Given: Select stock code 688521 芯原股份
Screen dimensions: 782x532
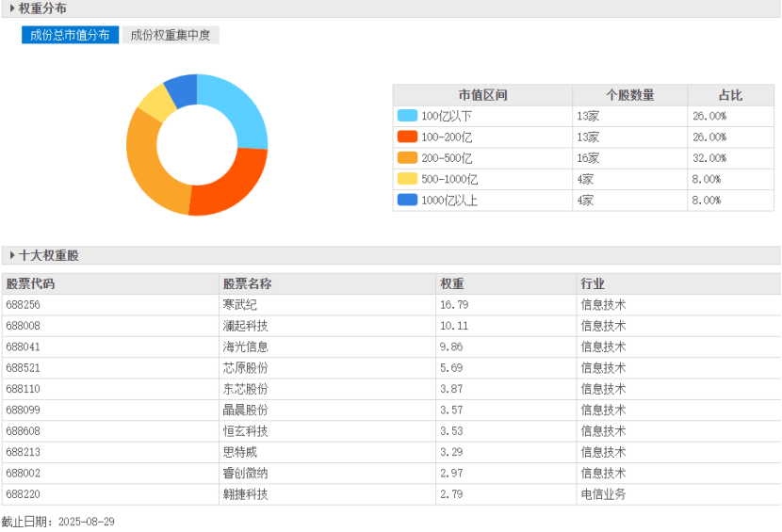Looking at the screenshot, I should click(x=24, y=368).
